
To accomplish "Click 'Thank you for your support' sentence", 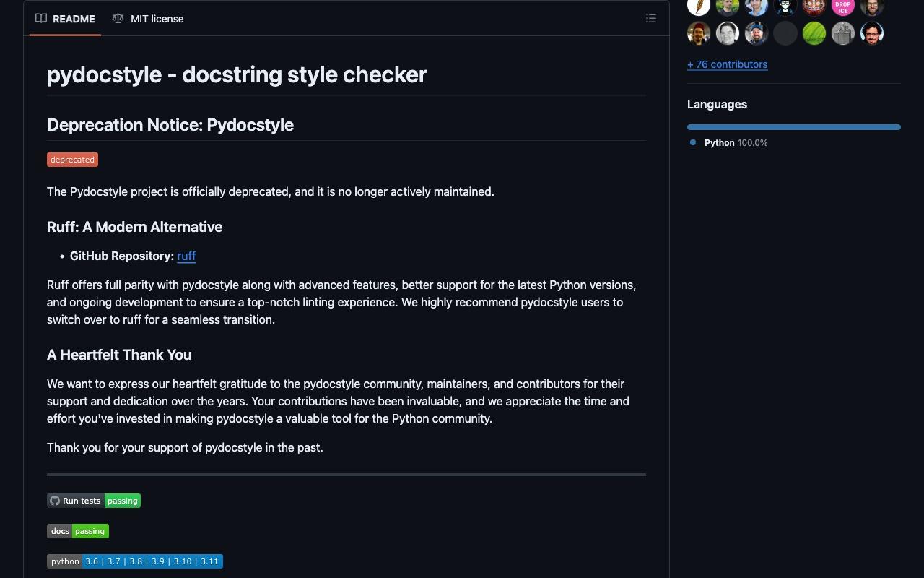I will click(x=185, y=447).
